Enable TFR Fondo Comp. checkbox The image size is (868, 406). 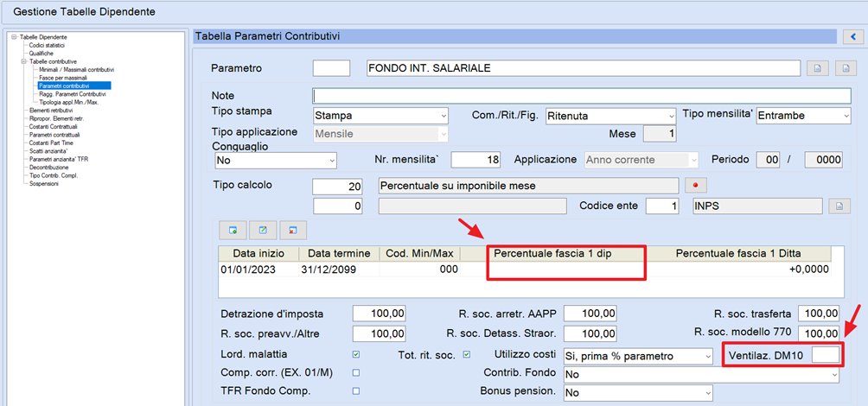[x=356, y=390]
